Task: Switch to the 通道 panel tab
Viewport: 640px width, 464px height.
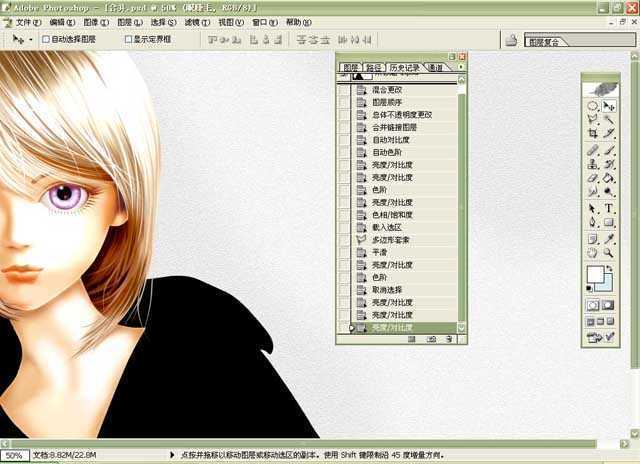Action: click(436, 67)
